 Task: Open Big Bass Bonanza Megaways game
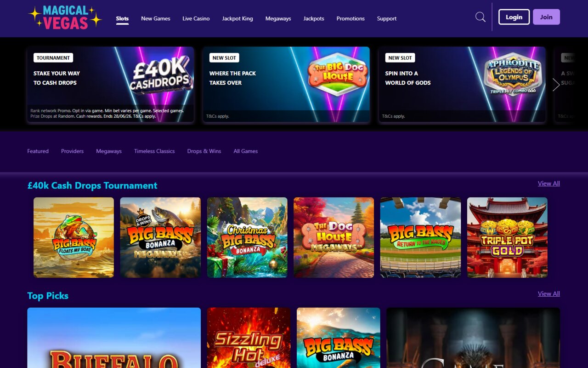tap(160, 237)
